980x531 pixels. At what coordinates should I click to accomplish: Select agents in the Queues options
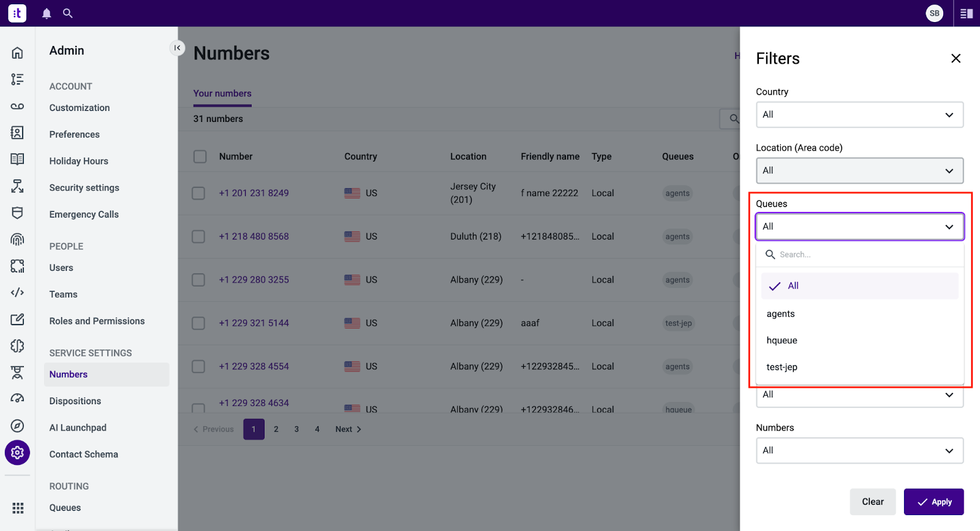click(x=859, y=314)
